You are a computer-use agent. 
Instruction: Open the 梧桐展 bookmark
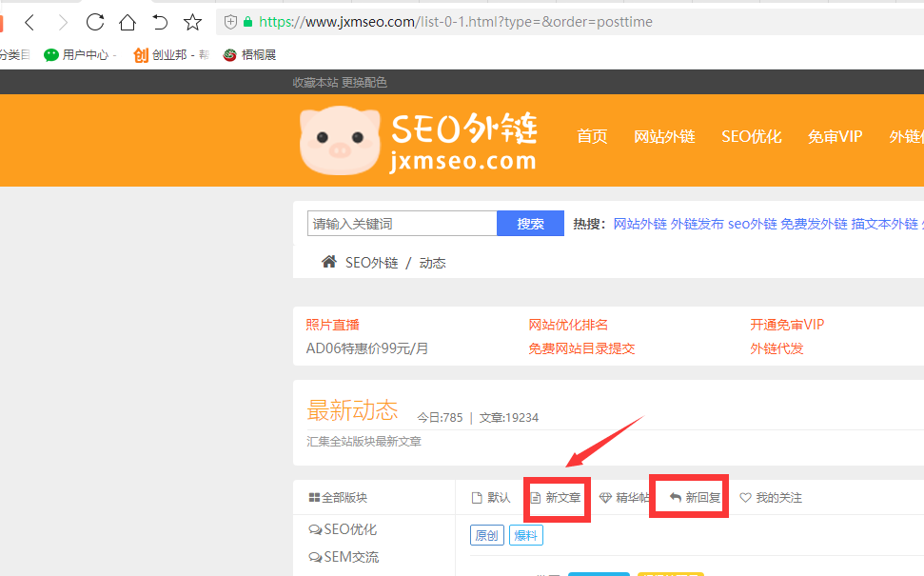[249, 55]
